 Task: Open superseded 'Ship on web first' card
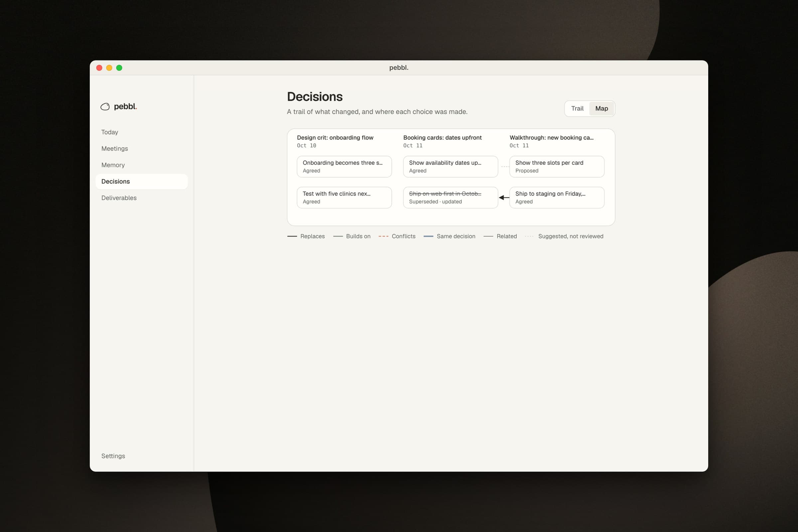click(451, 197)
